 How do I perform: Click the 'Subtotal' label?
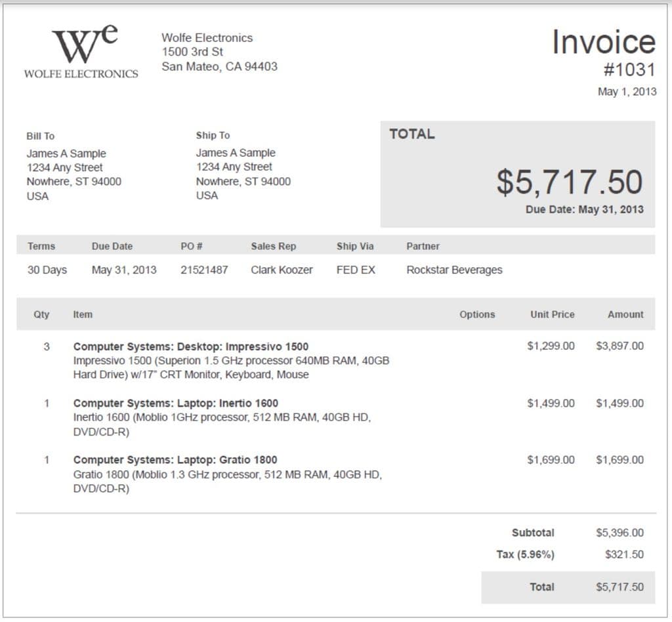533,533
